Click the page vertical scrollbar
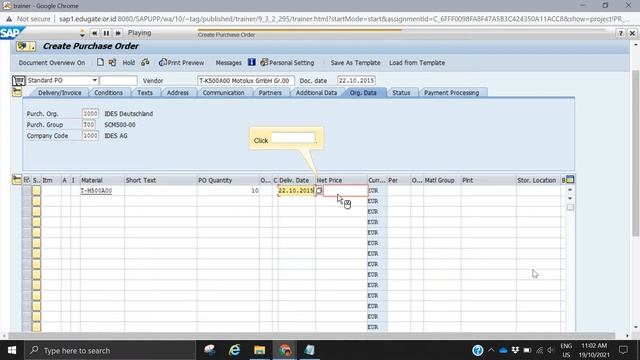Screen dimensions: 640x360 pyautogui.click(x=636, y=153)
